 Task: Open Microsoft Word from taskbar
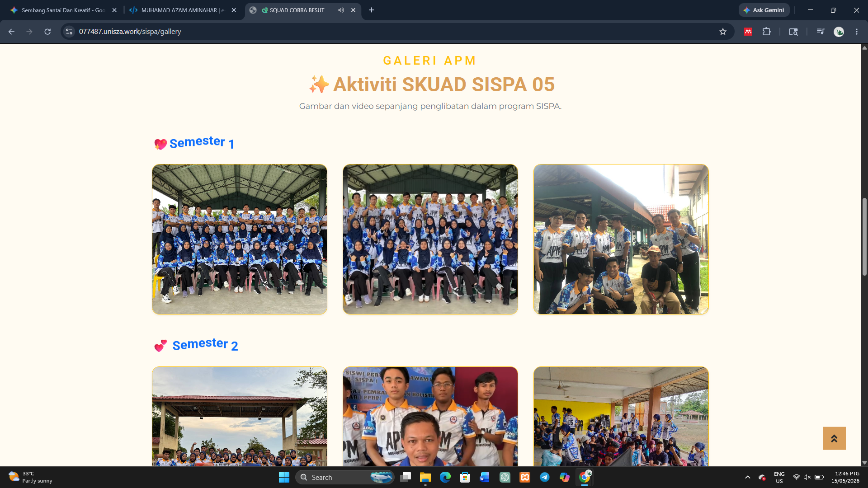[x=485, y=477]
